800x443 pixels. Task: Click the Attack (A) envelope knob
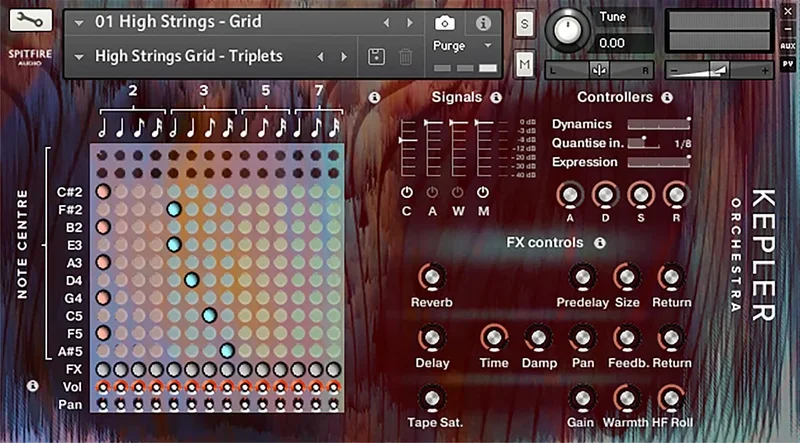pyautogui.click(x=570, y=195)
